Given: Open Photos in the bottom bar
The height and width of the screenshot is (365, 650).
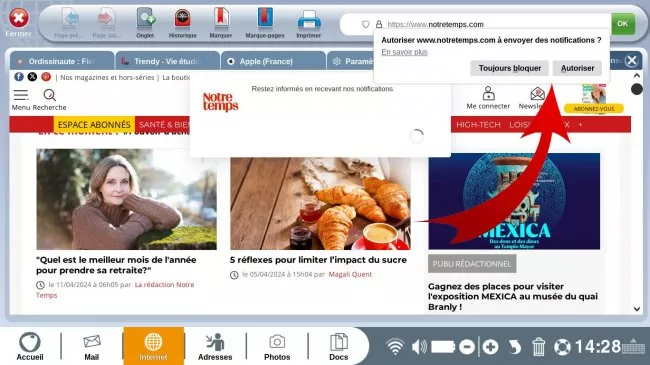Looking at the screenshot, I should tap(277, 346).
